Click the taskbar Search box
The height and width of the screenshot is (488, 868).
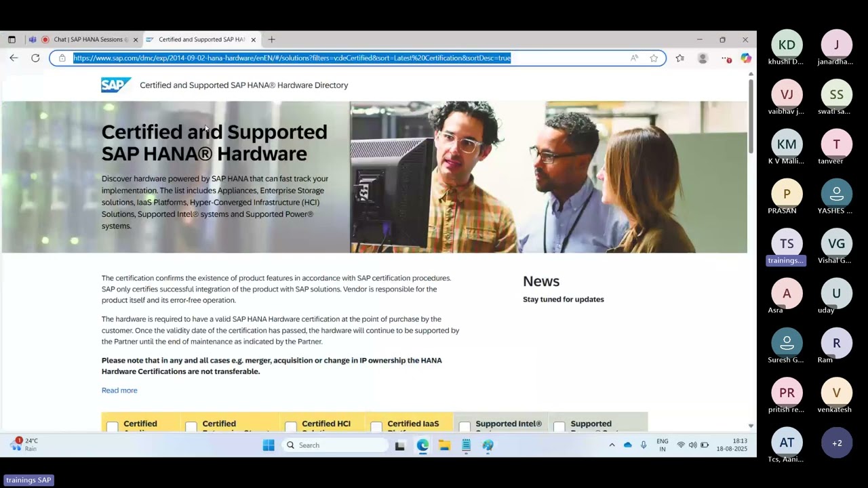(x=335, y=445)
